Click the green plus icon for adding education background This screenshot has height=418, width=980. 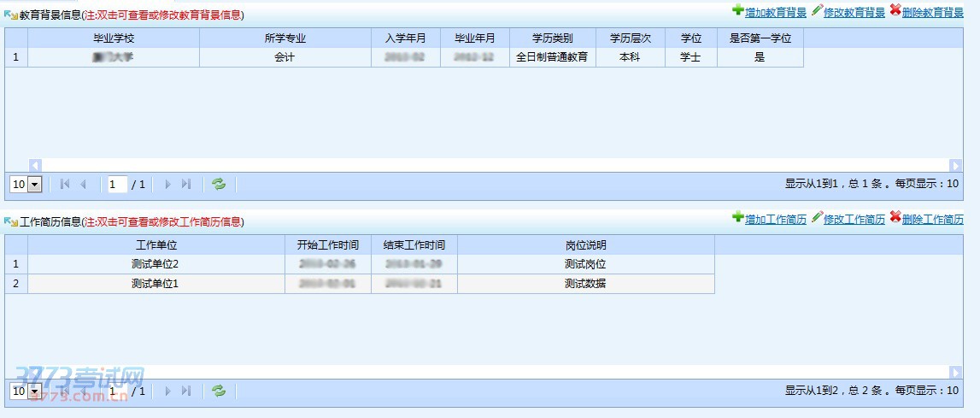(x=737, y=10)
